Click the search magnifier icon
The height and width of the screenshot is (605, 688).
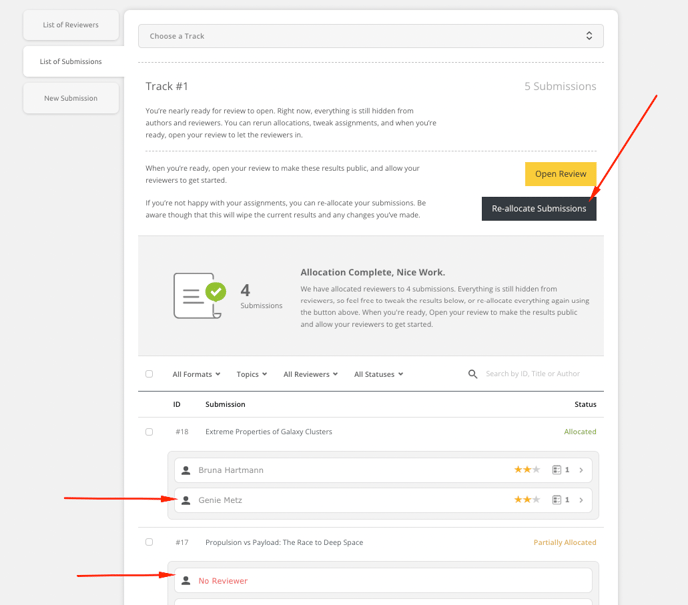coord(473,374)
